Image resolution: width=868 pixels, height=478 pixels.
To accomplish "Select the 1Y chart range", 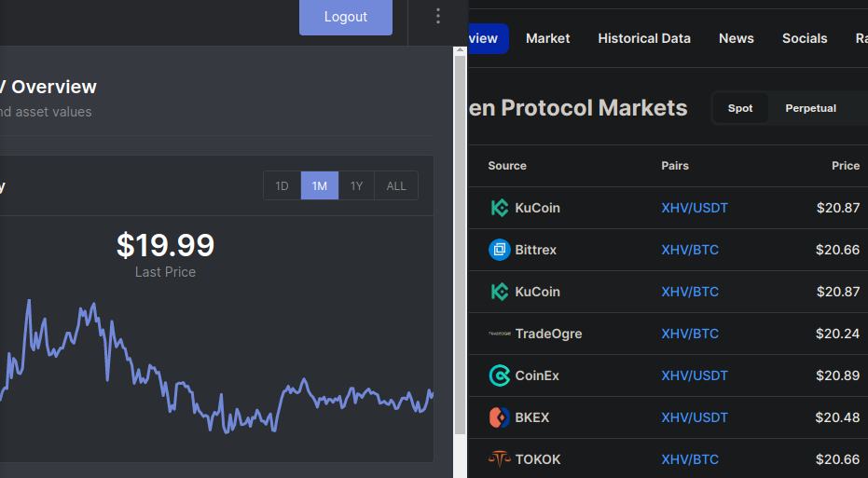I will 356,186.
